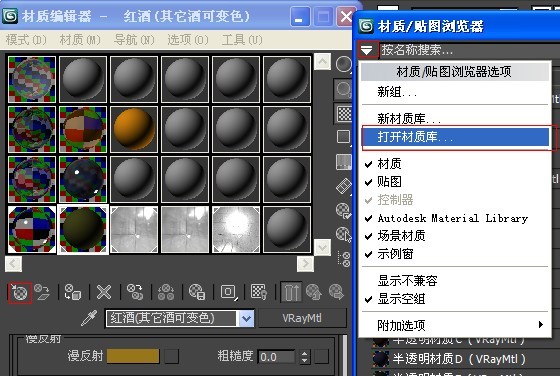Click Show Shaded Material in Viewport icon
The height and width of the screenshot is (376, 560).
[259, 292]
